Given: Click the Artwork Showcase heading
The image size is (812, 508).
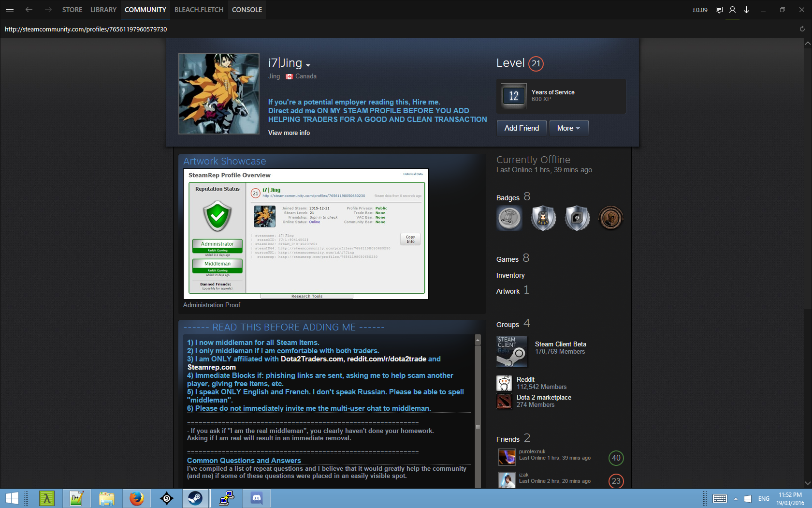Looking at the screenshot, I should pos(225,161).
